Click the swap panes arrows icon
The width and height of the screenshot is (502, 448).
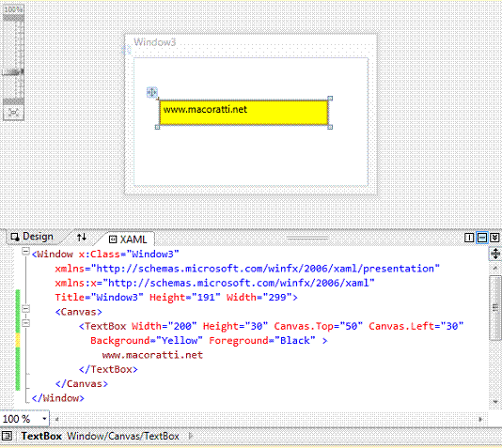(82, 237)
